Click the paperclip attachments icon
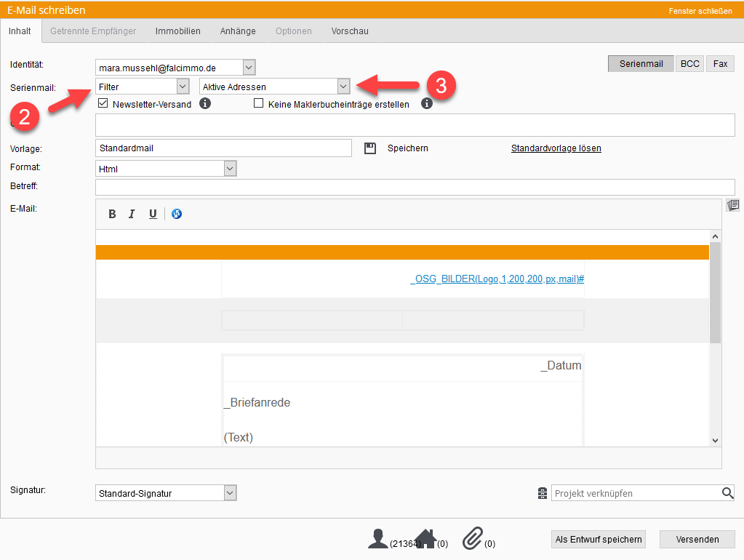The height and width of the screenshot is (560, 744). 473,538
